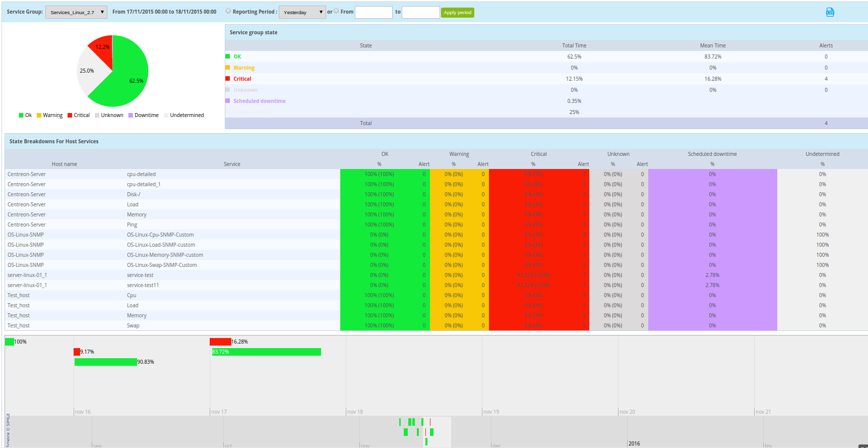
Task: Click the highlighted window in timeline overview
Action: (x=437, y=432)
